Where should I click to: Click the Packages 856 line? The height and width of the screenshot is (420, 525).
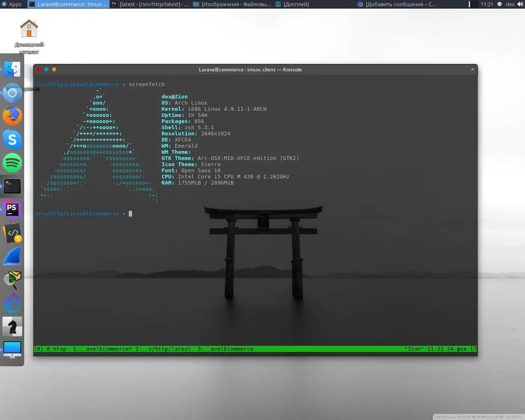pyautogui.click(x=183, y=121)
